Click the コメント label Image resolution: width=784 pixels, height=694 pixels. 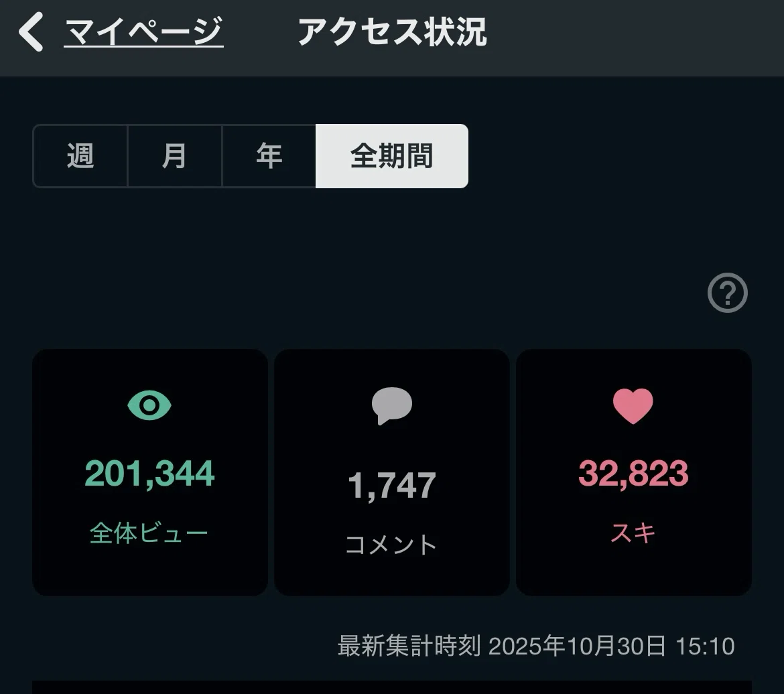(391, 545)
